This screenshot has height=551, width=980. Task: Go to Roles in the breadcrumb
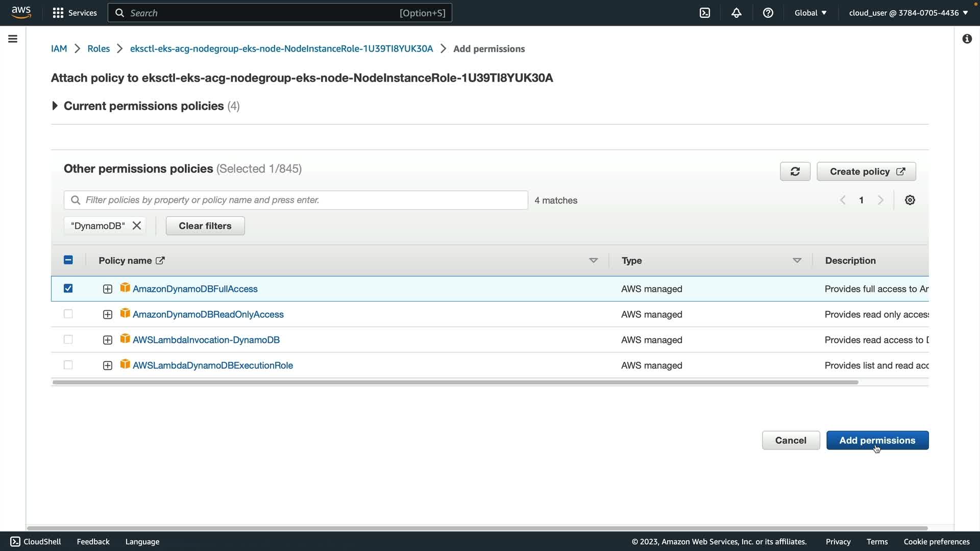point(99,48)
